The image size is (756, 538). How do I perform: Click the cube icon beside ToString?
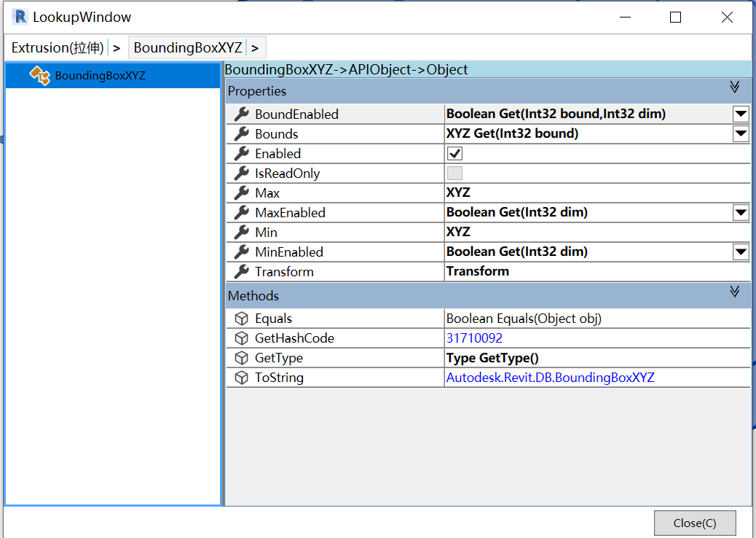coord(241,377)
